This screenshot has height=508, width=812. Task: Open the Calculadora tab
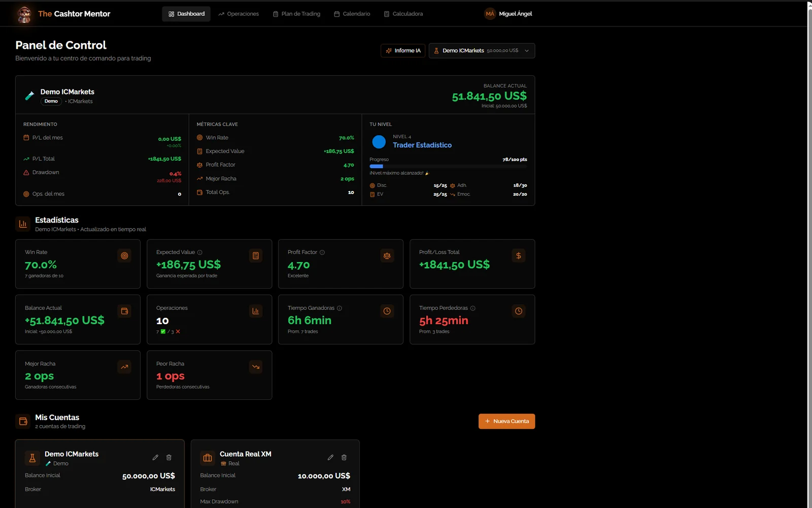pos(403,14)
